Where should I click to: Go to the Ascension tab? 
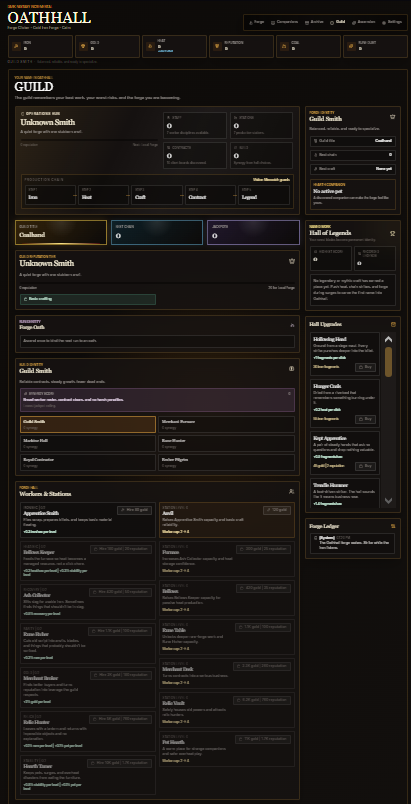coord(364,23)
